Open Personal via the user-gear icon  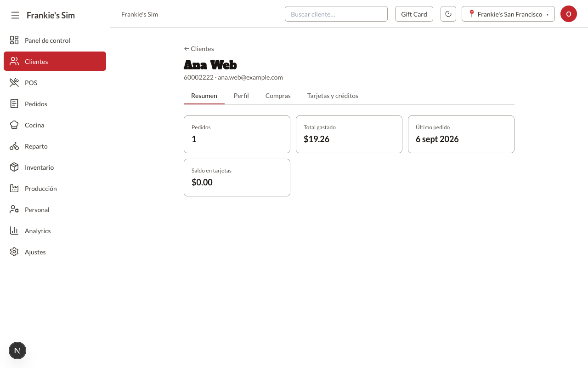pyautogui.click(x=14, y=209)
